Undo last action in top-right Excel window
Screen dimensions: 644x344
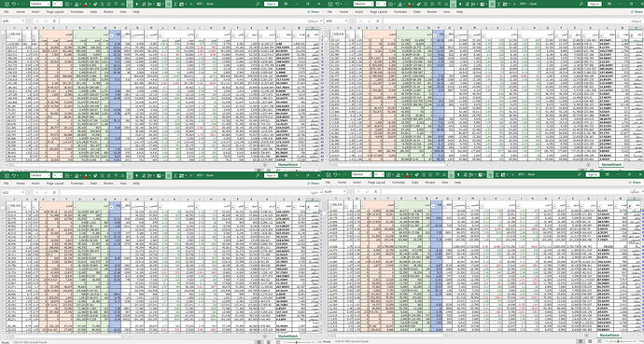pos(337,4)
